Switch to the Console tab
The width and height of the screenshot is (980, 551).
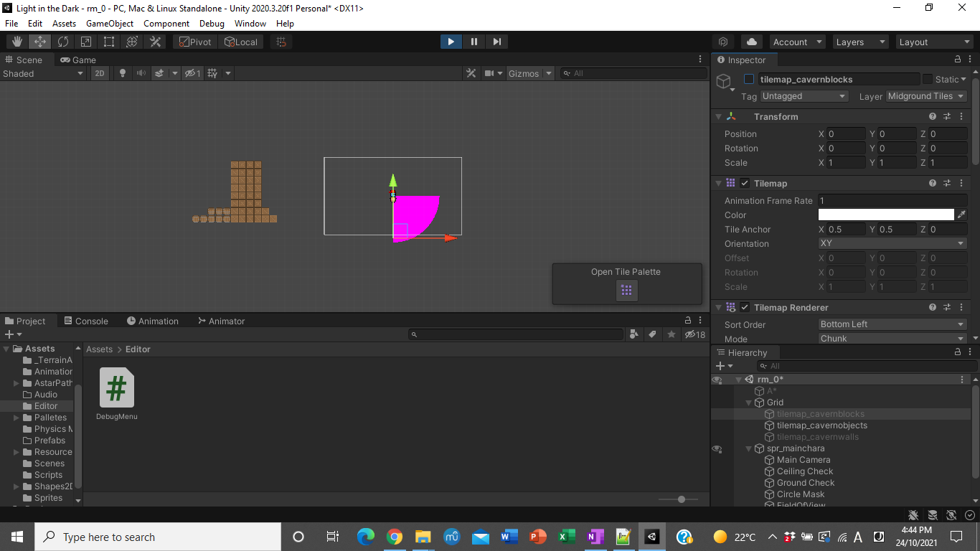click(85, 321)
